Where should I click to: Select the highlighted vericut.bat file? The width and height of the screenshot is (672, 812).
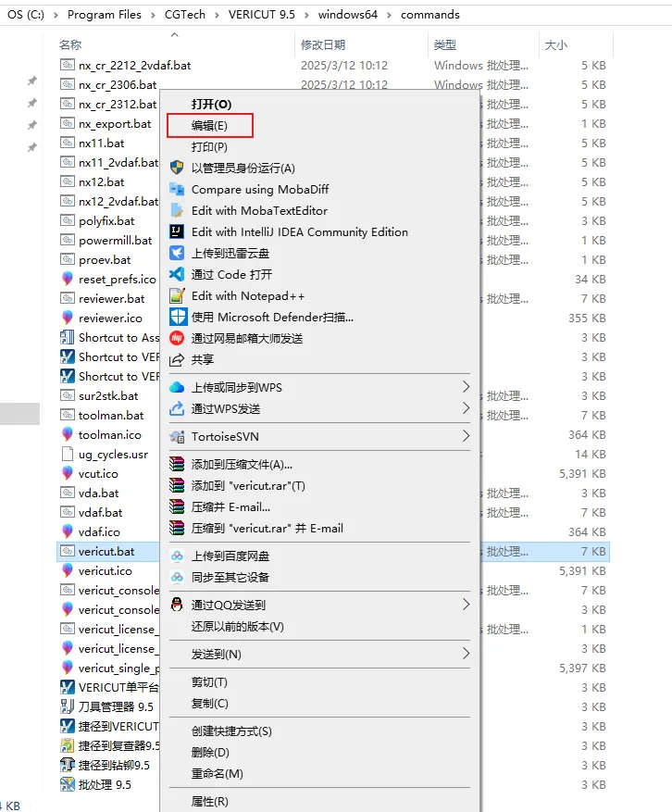(106, 552)
